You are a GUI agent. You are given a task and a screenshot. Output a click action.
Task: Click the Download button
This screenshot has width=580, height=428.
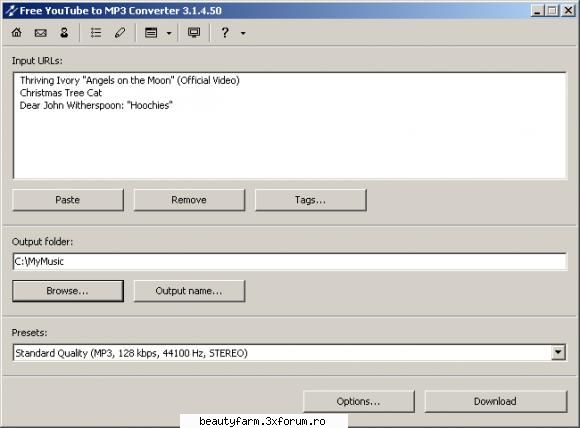[496, 401]
